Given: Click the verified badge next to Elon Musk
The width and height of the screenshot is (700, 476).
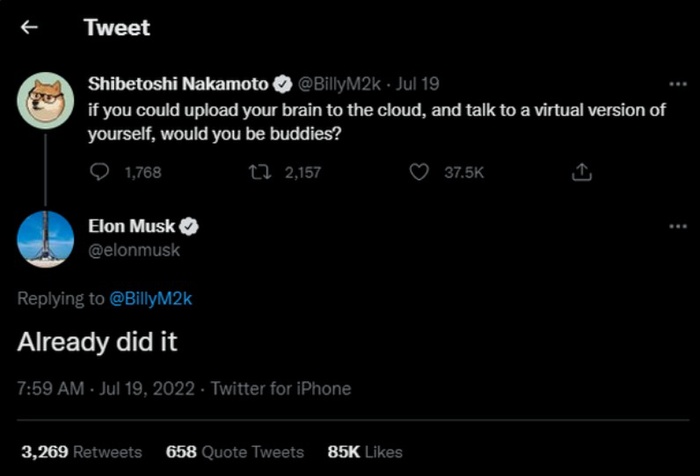Looking at the screenshot, I should tap(189, 227).
